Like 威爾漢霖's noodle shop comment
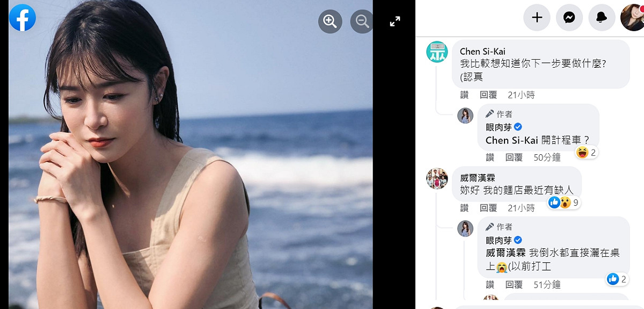The image size is (644, 309). [465, 208]
